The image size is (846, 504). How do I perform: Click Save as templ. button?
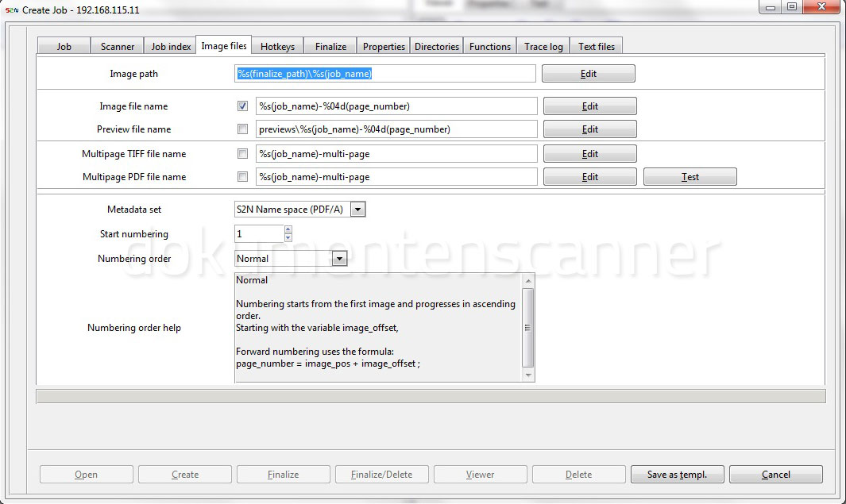[x=677, y=475]
